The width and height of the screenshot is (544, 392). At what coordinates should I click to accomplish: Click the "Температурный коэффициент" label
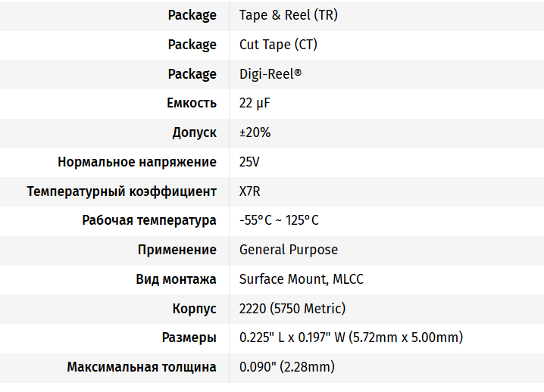pos(122,191)
